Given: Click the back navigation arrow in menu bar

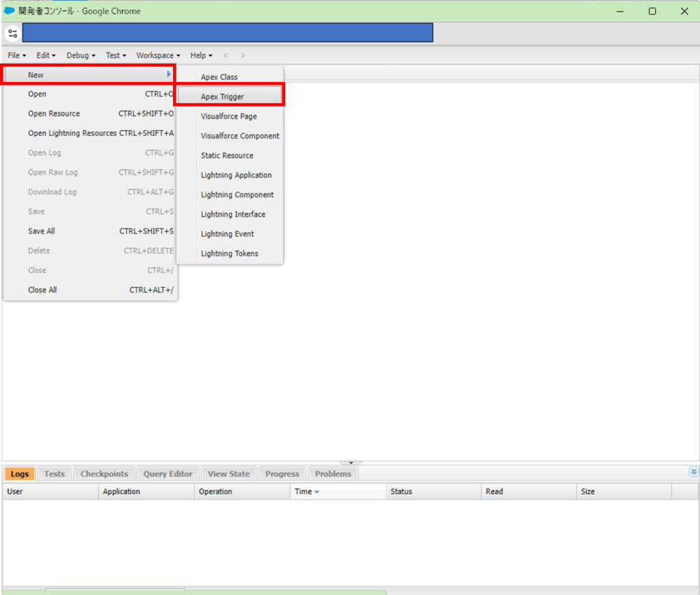Looking at the screenshot, I should pyautogui.click(x=226, y=55).
